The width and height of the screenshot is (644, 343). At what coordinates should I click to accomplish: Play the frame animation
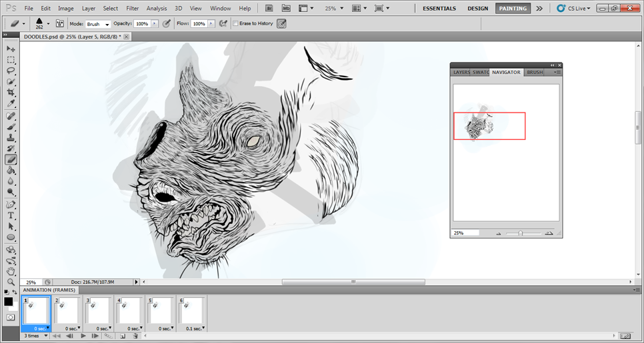coord(83,336)
